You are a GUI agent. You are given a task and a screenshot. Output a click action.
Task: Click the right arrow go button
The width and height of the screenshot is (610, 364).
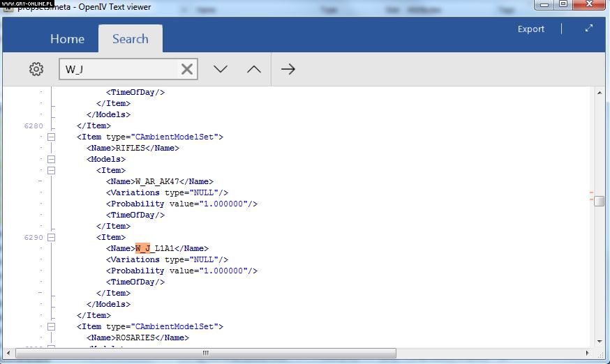[288, 69]
